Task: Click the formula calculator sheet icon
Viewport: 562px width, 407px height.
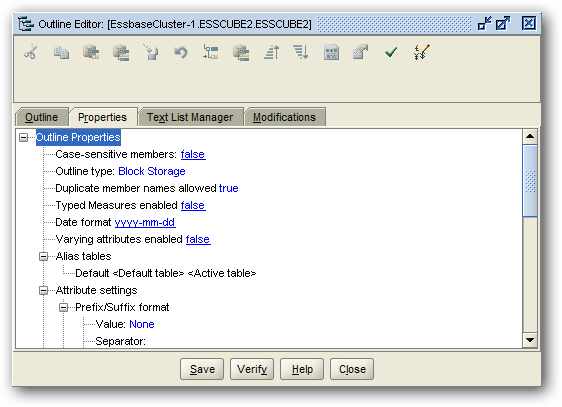Action: (x=331, y=52)
